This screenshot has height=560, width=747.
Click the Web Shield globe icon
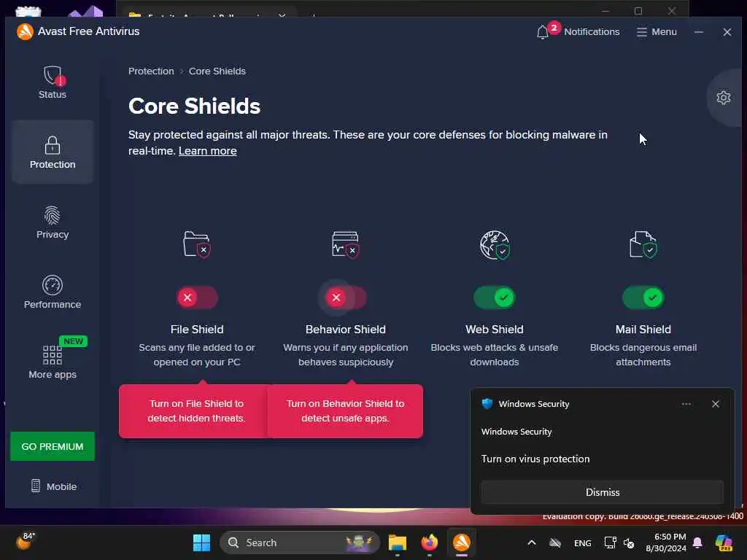tap(495, 244)
